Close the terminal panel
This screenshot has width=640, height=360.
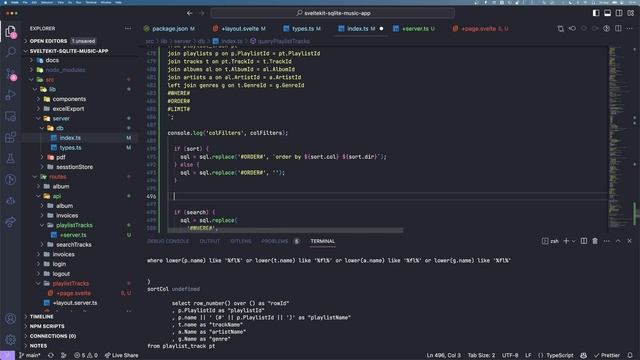pyautogui.click(x=629, y=241)
